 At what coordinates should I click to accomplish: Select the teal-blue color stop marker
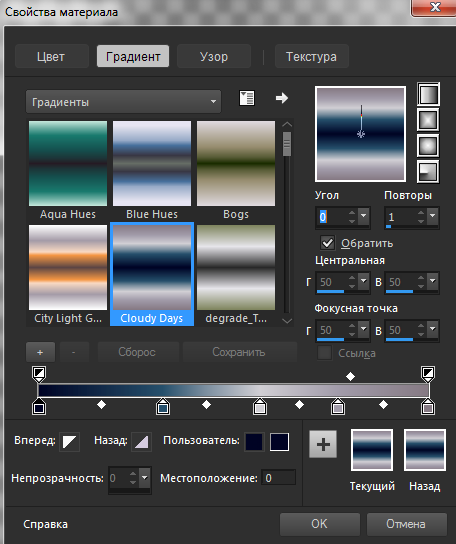point(163,407)
